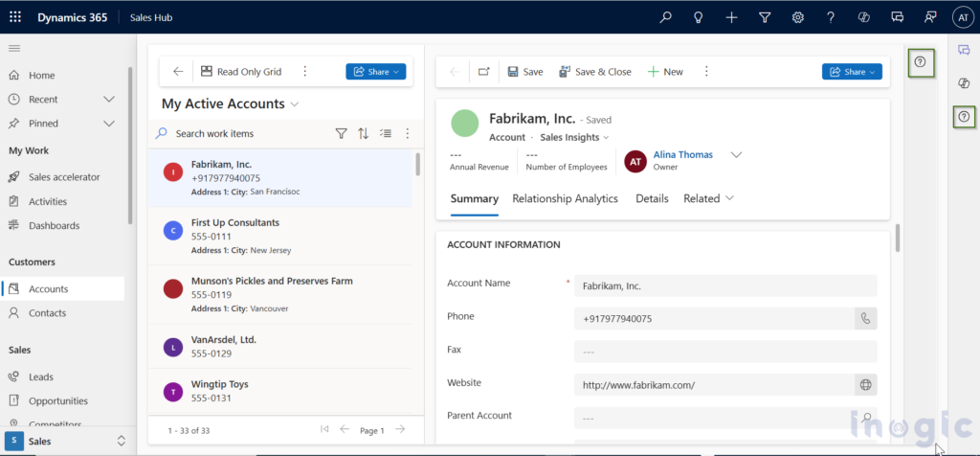Open the settings gear icon
Image resolution: width=980 pixels, height=456 pixels.
(x=797, y=17)
